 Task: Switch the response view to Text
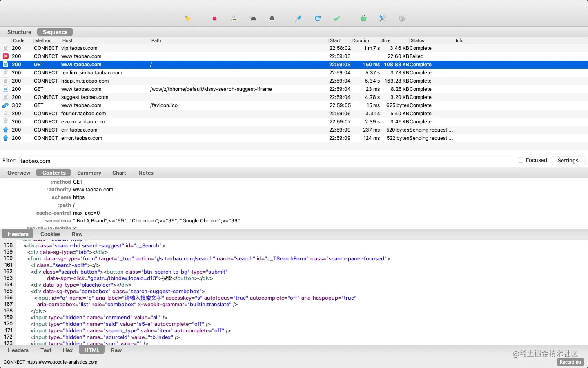(46, 350)
